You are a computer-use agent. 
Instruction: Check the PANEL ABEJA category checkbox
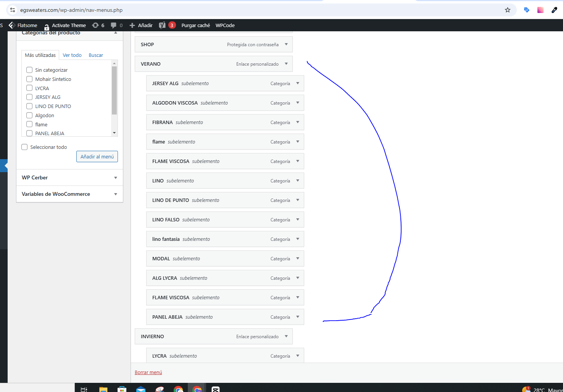tap(29, 133)
